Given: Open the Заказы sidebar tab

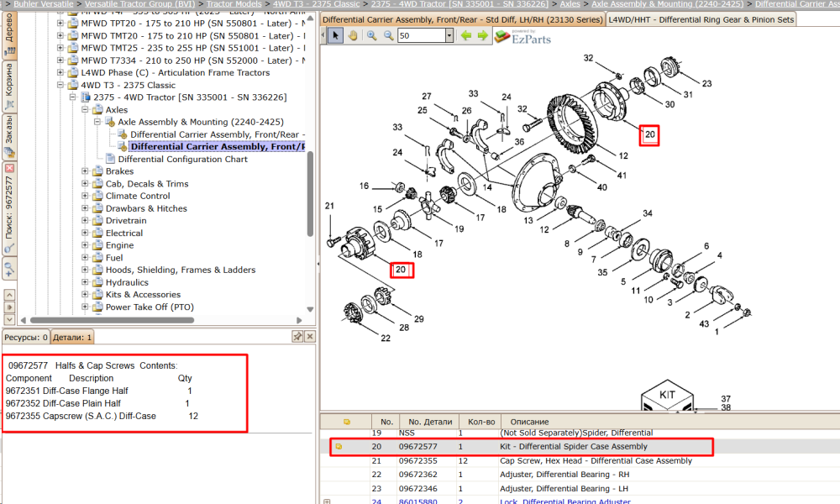Looking at the screenshot, I should (x=9, y=137).
